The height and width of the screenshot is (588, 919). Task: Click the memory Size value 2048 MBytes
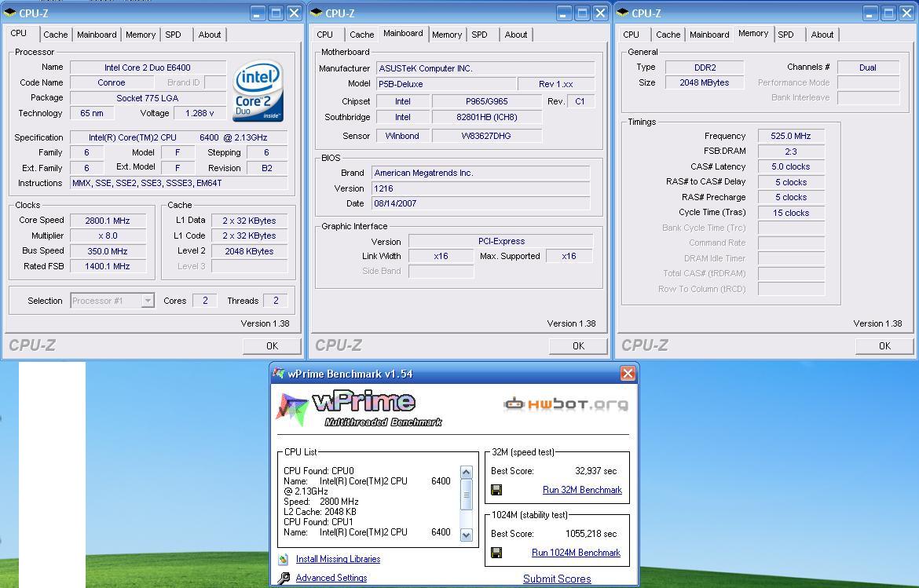point(705,82)
